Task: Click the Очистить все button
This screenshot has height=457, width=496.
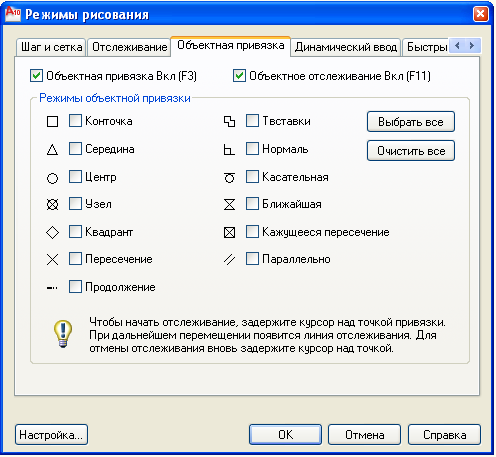Action: coord(411,151)
